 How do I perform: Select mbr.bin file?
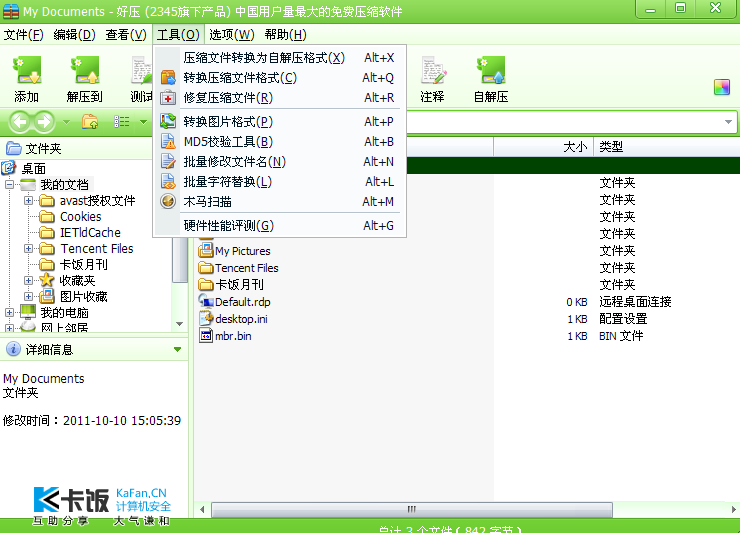pyautogui.click(x=233, y=336)
